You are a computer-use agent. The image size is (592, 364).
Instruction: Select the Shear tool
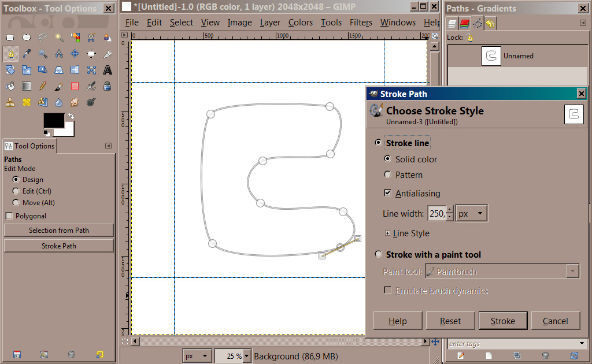(x=43, y=70)
